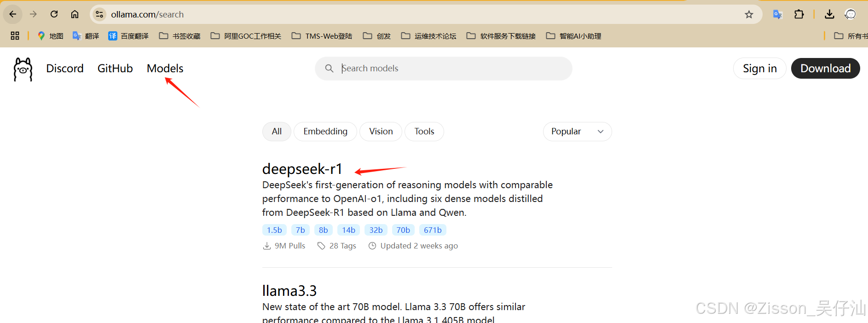The width and height of the screenshot is (868, 323).
Task: Select the 14b size tag
Action: click(x=348, y=230)
